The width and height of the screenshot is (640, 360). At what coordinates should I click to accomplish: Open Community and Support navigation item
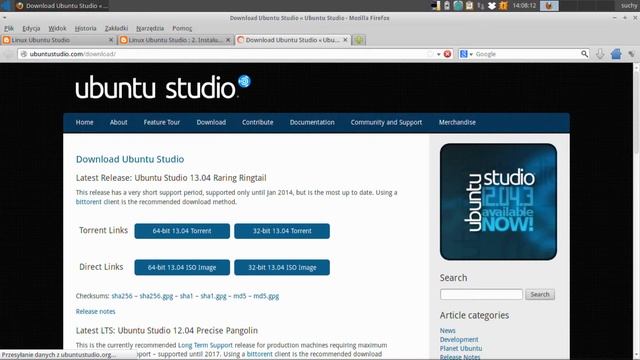[x=386, y=122]
